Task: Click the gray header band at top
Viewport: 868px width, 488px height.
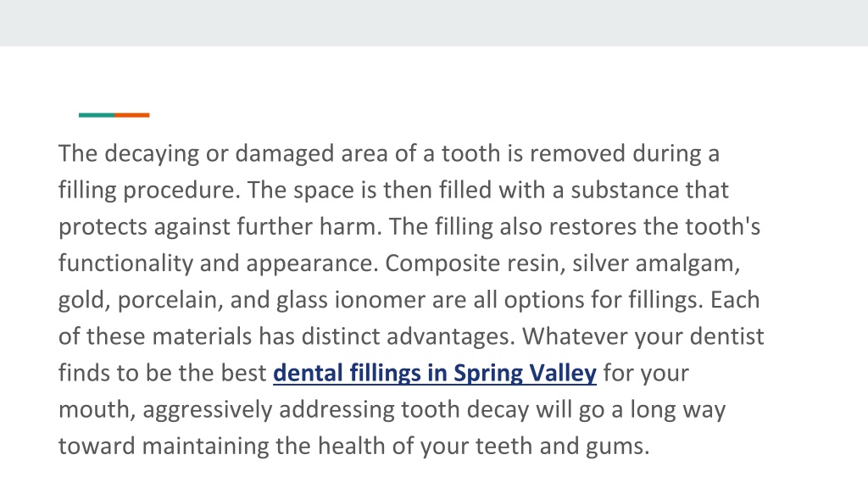Action: pyautogui.click(x=434, y=23)
